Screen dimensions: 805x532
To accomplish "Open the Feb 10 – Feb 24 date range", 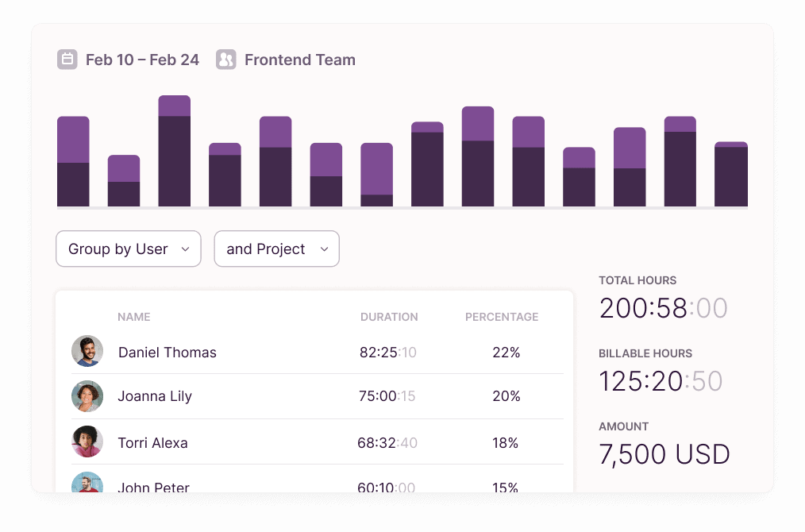I will [x=142, y=60].
